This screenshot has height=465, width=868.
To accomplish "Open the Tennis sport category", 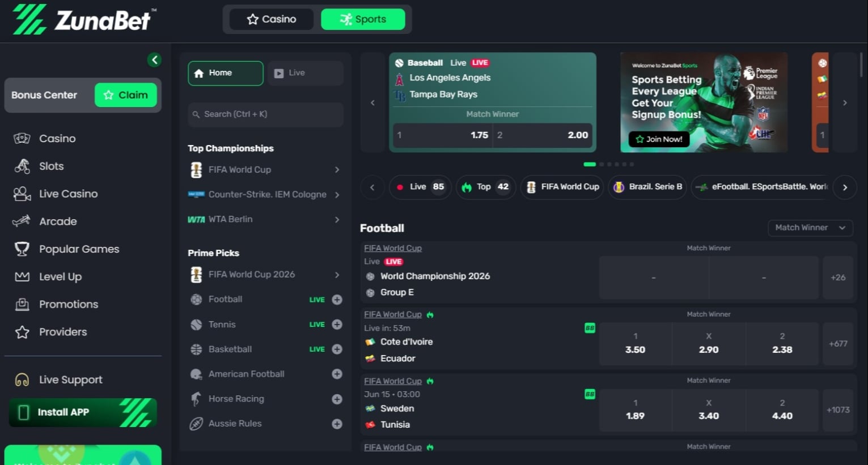I will pos(222,325).
